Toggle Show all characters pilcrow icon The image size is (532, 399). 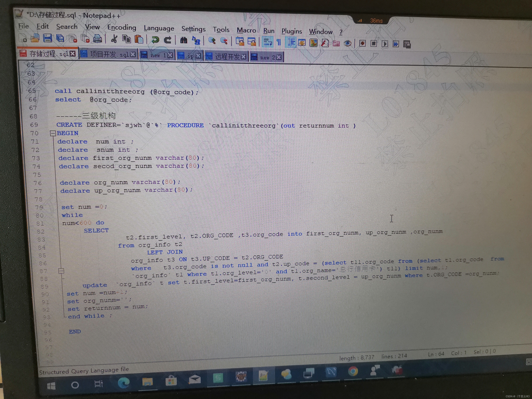pos(279,42)
